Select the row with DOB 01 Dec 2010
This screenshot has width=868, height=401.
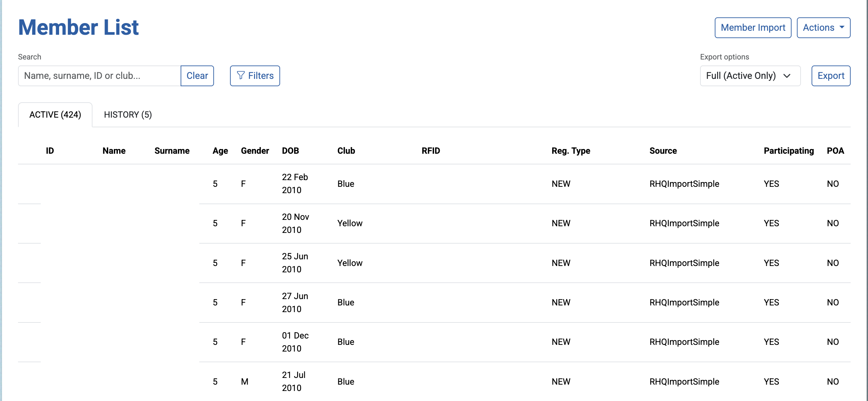tap(434, 342)
